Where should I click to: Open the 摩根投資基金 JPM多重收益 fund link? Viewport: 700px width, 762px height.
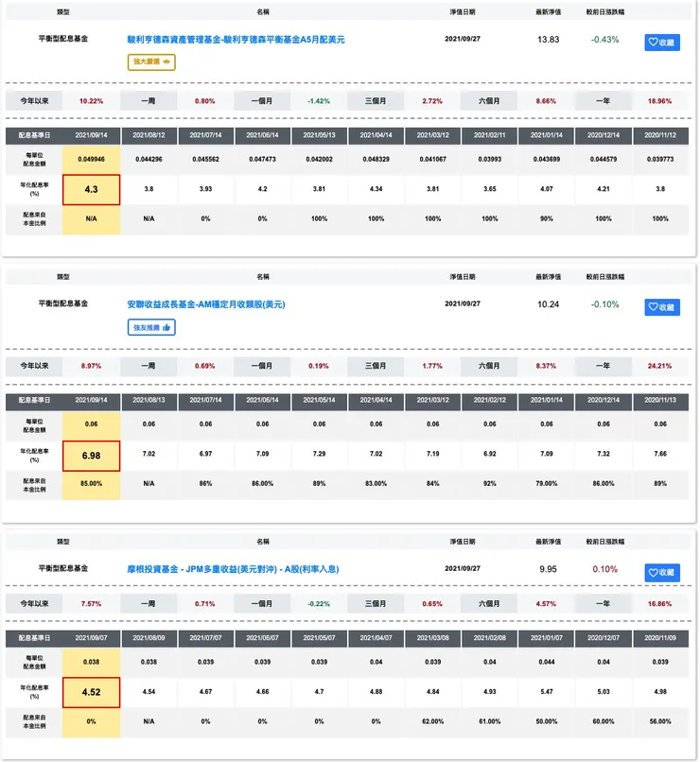coord(233,568)
